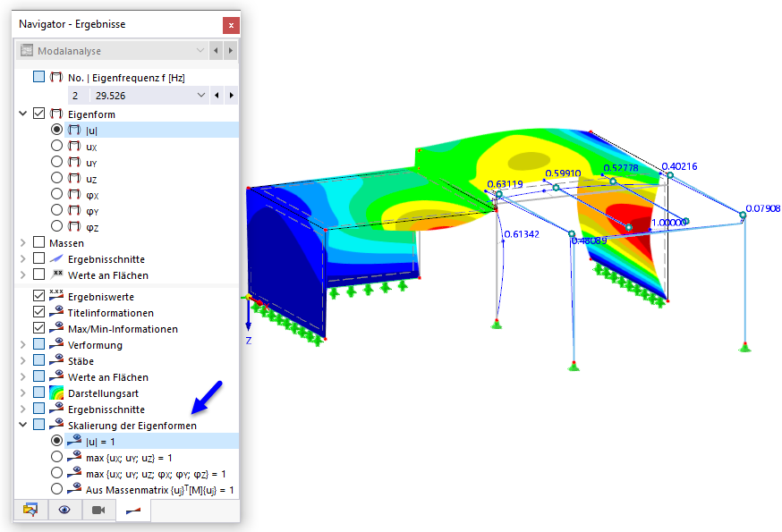Screen dimensions: 782x532
Task: Select the φZ radio button
Action: (x=57, y=226)
